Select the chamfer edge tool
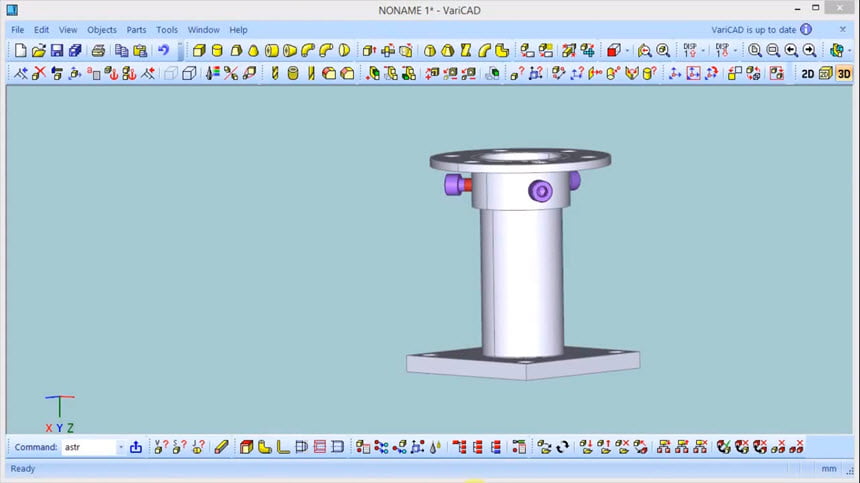The image size is (860, 483). (x=347, y=73)
